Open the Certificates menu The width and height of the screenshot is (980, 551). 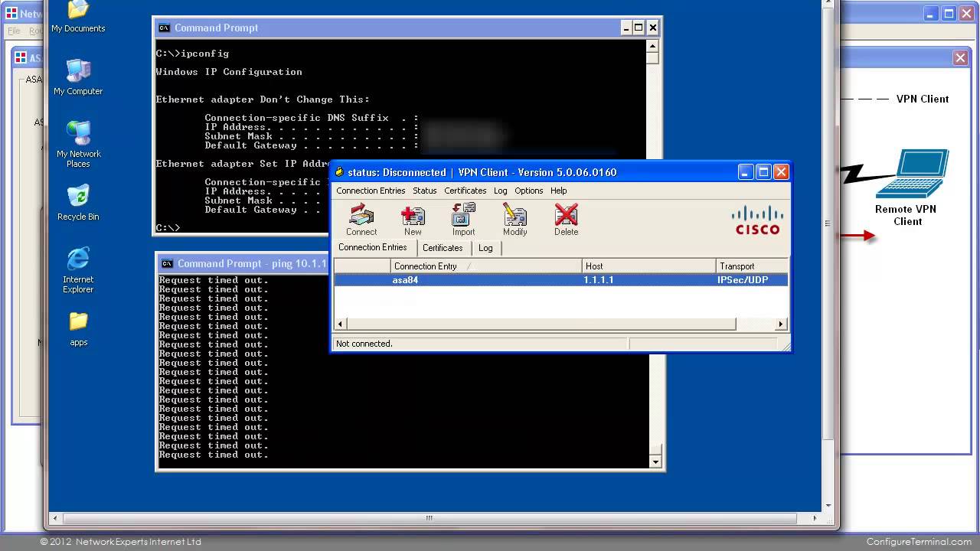click(465, 191)
